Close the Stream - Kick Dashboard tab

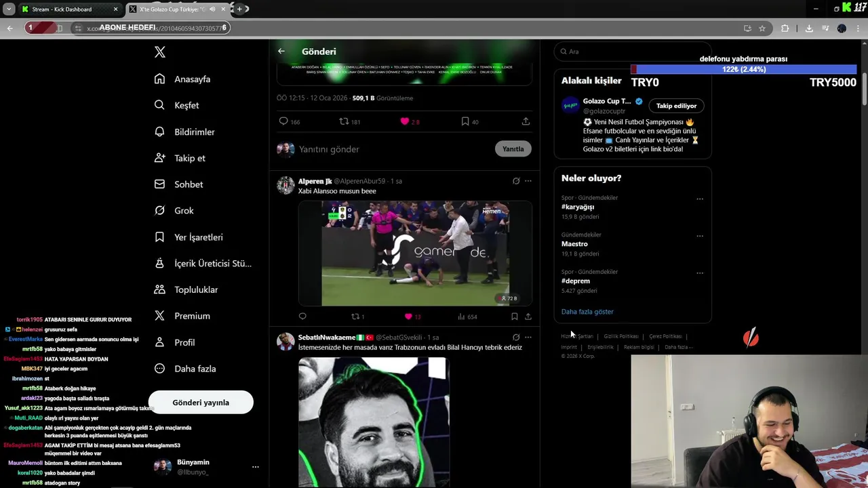(115, 9)
